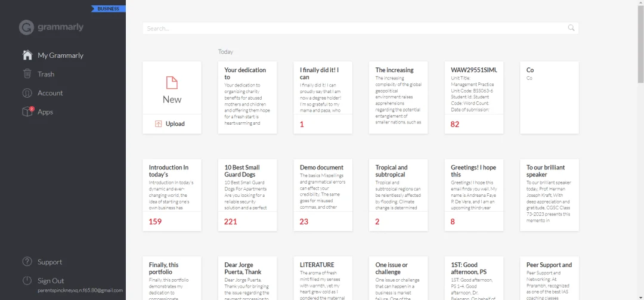The image size is (644, 300).
Task: Open 'Dear Jorge Puerta, Thank' document
Action: (247, 278)
